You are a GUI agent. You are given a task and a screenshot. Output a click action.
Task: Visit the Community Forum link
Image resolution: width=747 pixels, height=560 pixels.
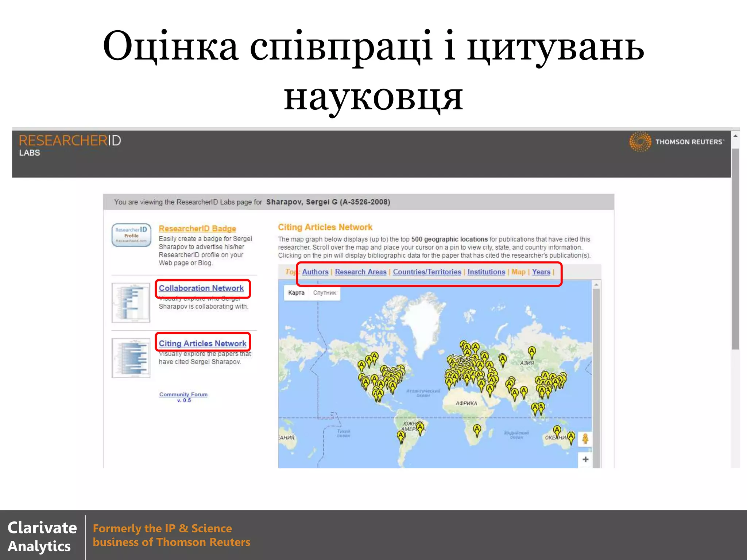pyautogui.click(x=183, y=394)
